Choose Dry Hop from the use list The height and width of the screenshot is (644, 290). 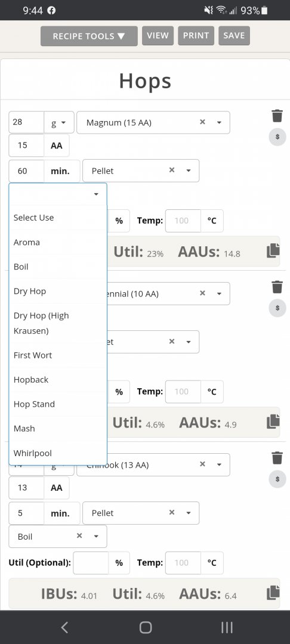58,291
